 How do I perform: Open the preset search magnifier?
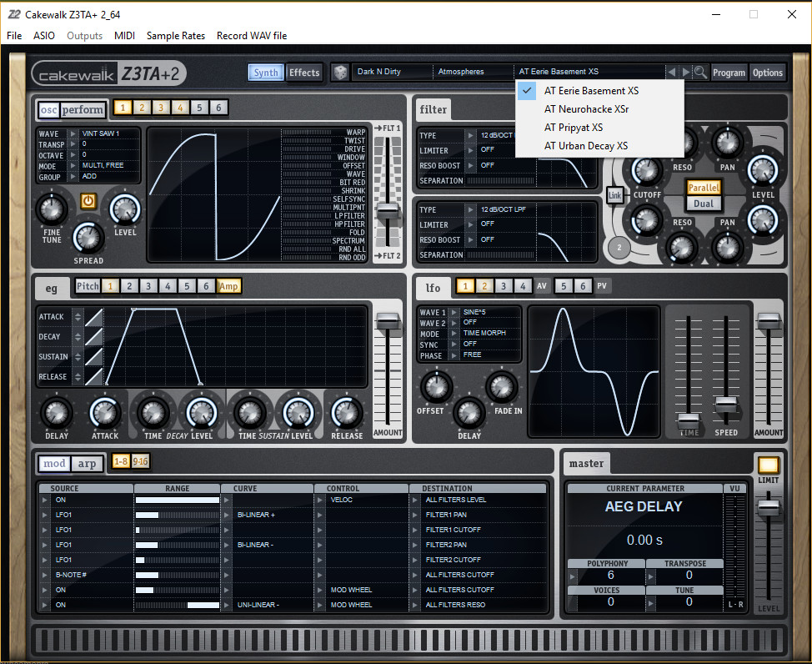(700, 73)
